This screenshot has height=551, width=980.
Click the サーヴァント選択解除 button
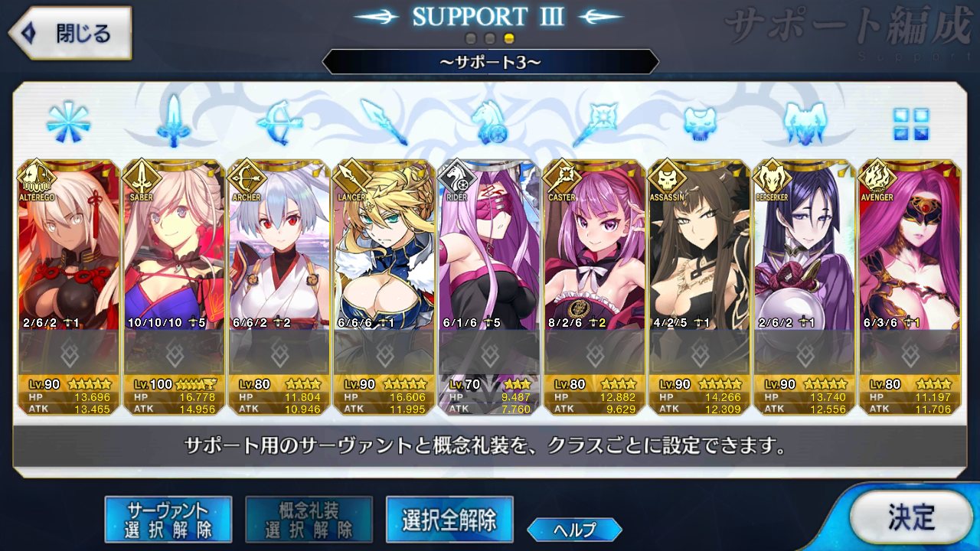[x=168, y=520]
